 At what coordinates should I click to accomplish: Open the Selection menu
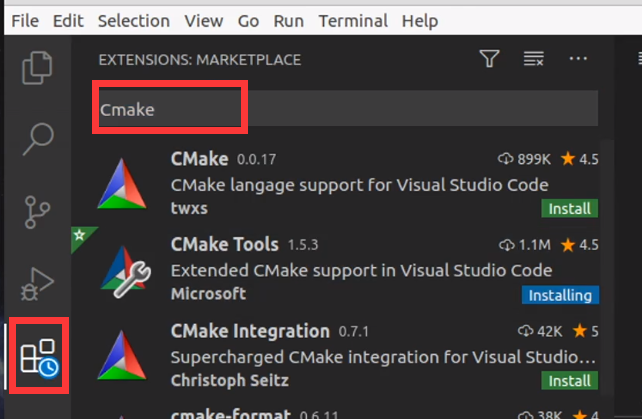pyautogui.click(x=133, y=20)
